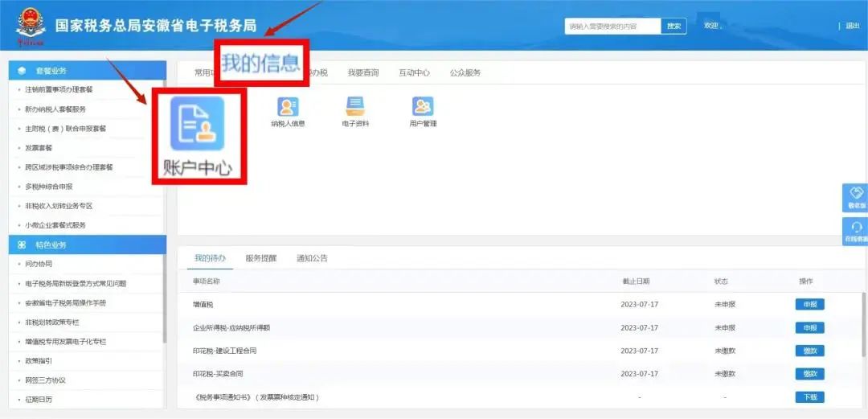Collapse the 套餐业务 section header
Image resolution: width=868 pixels, height=419 pixels.
click(88, 71)
